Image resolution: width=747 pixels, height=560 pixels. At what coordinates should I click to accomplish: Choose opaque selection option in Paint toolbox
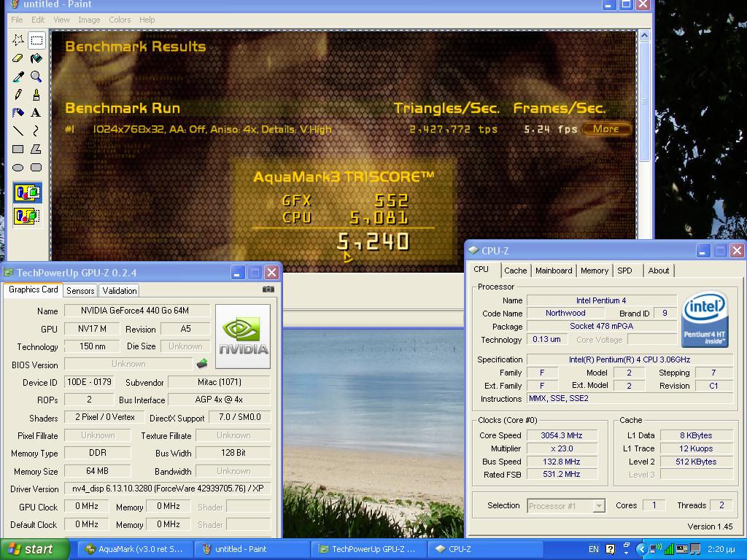coord(28,193)
